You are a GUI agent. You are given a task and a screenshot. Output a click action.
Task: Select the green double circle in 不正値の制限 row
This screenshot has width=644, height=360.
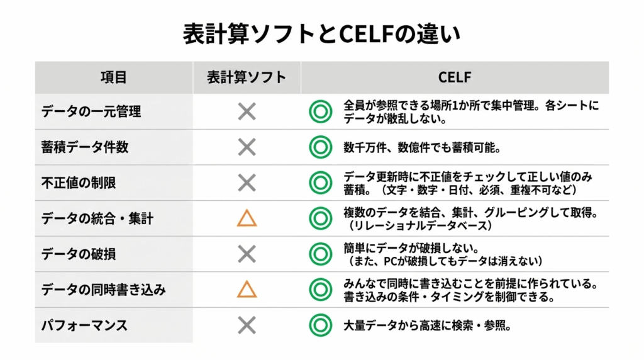point(320,183)
